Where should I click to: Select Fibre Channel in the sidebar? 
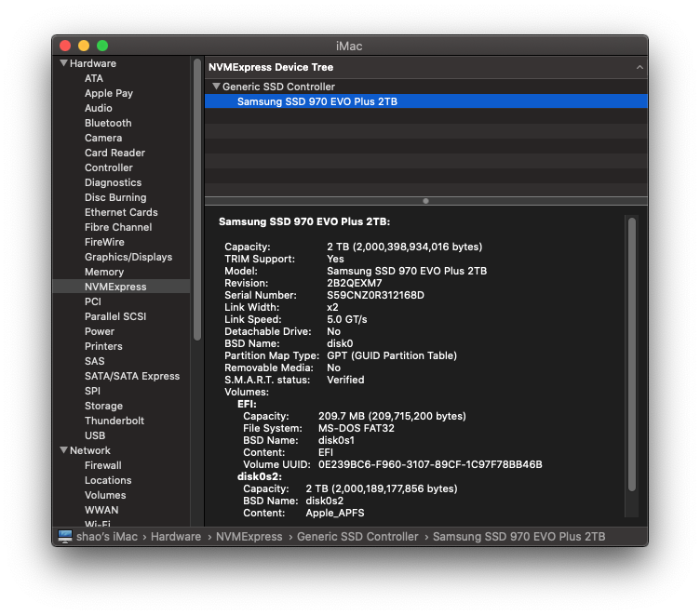118,227
